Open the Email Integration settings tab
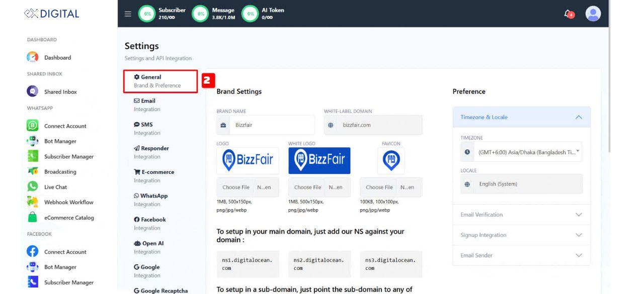 [x=147, y=105]
